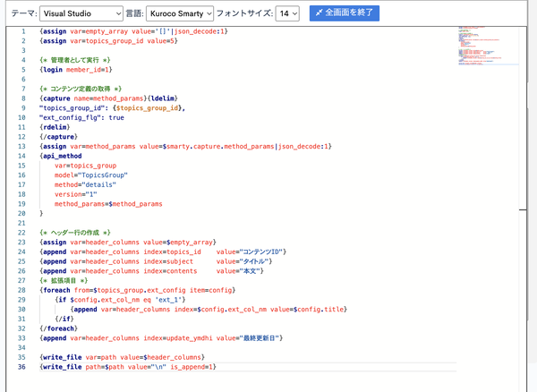
Task: Click method="details" text
Action: [85, 185]
